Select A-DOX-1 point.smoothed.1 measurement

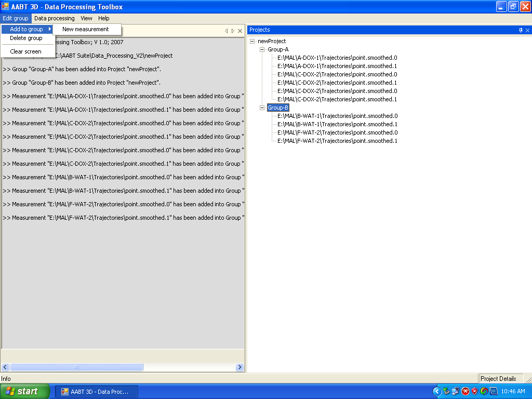(x=337, y=66)
